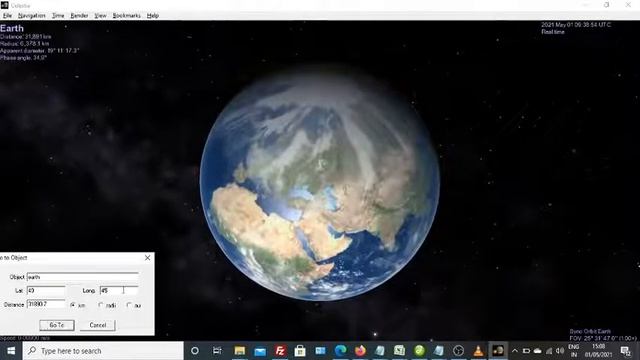Click the OneDrive cloud tray icon
Viewport: 640px width, 360px height.
(x=538, y=351)
